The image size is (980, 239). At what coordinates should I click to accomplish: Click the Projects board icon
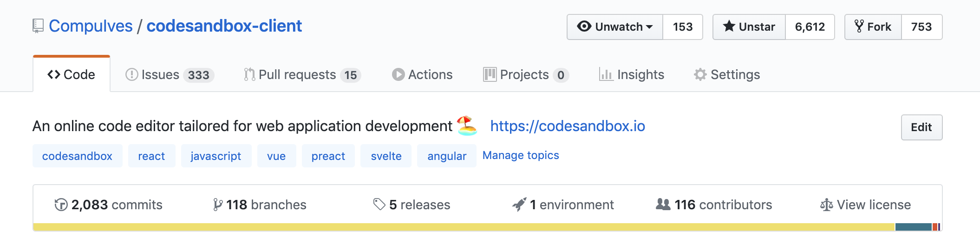click(x=490, y=74)
